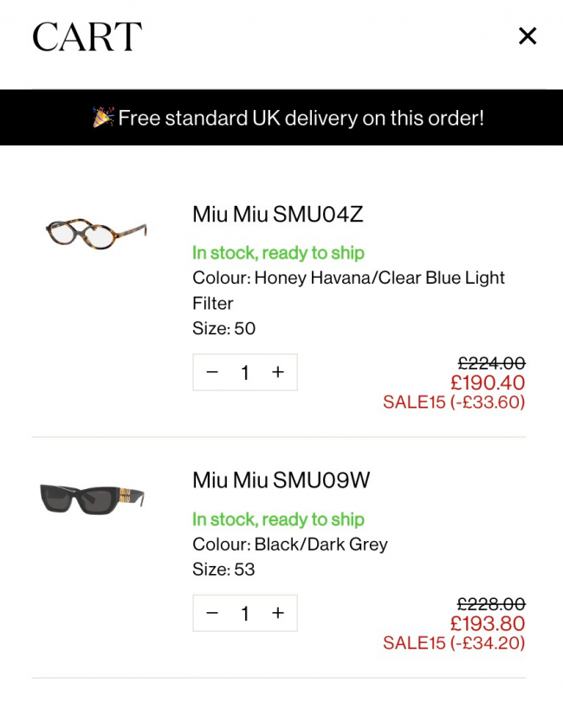Open the Miu Miu SMU04Z product title
The image size is (563, 728).
click(277, 215)
